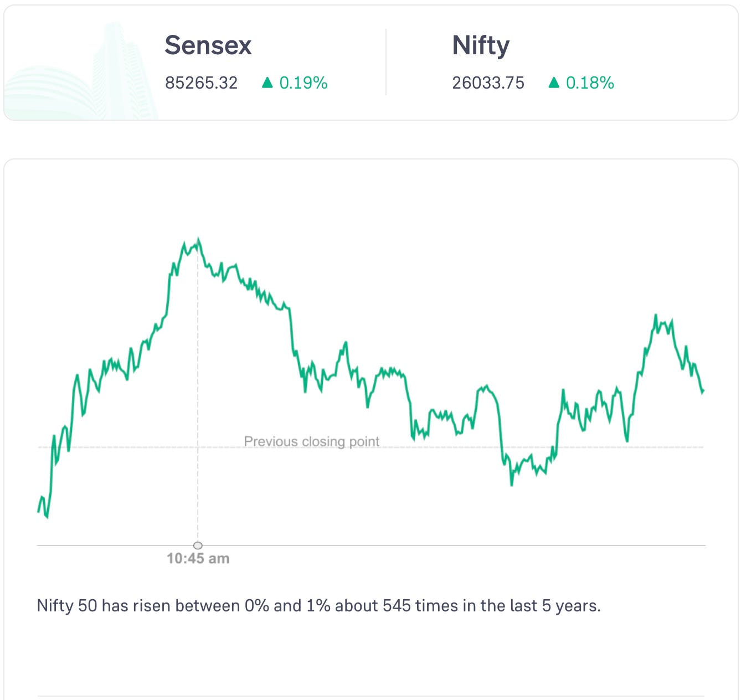741x700 pixels.
Task: Click the horizontal time axis line of the chart
Action: 443,545
